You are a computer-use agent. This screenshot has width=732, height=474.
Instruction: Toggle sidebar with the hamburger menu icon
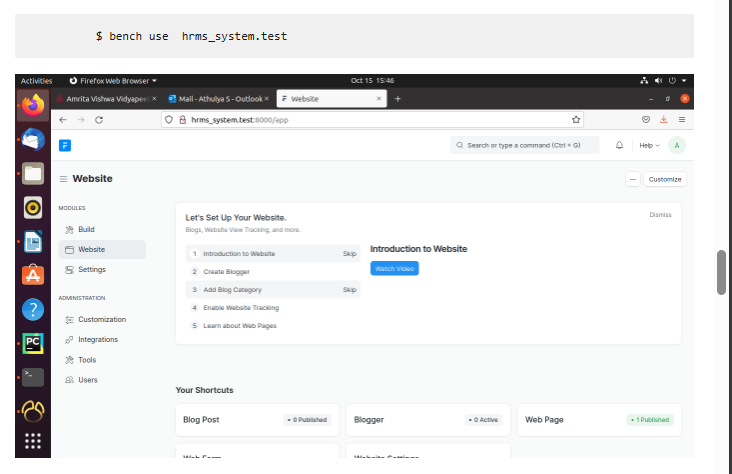[64, 179]
